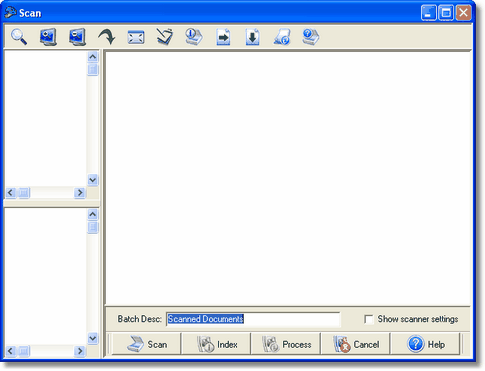This screenshot has width=485, height=371.
Task: Cancel the scan batch
Action: click(356, 344)
